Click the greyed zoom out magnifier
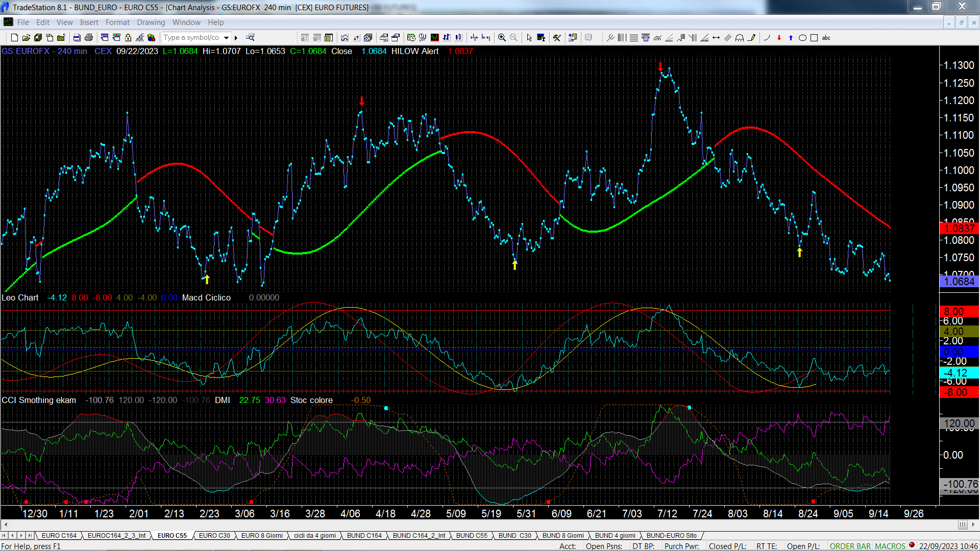980x551 pixels. (513, 37)
